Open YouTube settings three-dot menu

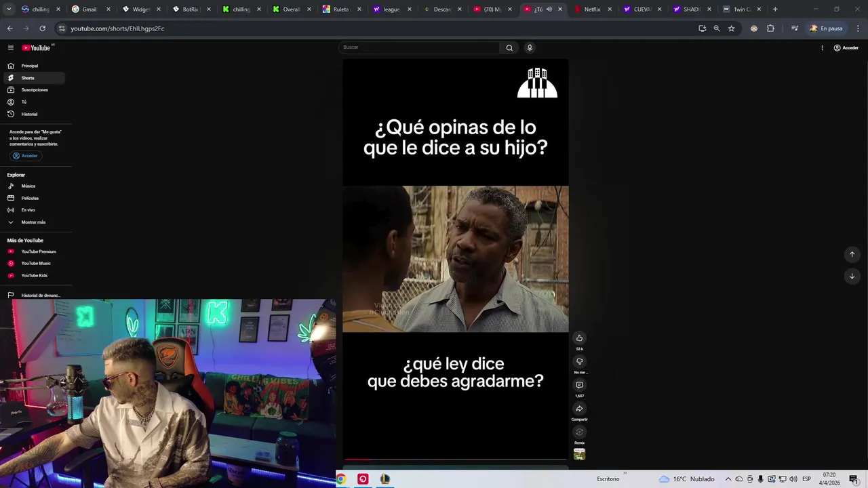tap(822, 47)
